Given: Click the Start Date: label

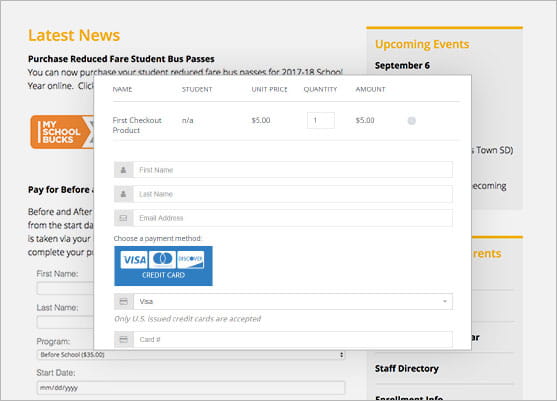Looking at the screenshot, I should tap(56, 373).
